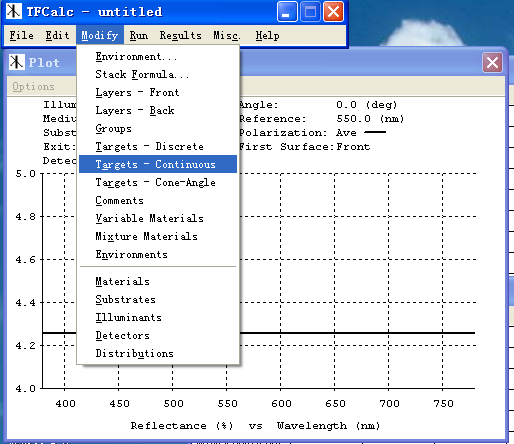Click the Plot window icon

tap(17, 62)
